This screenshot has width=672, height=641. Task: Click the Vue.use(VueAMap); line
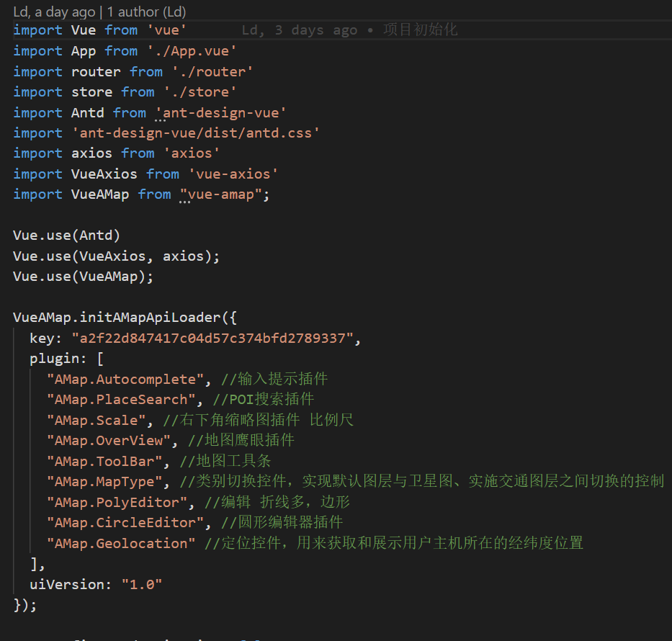pos(83,277)
